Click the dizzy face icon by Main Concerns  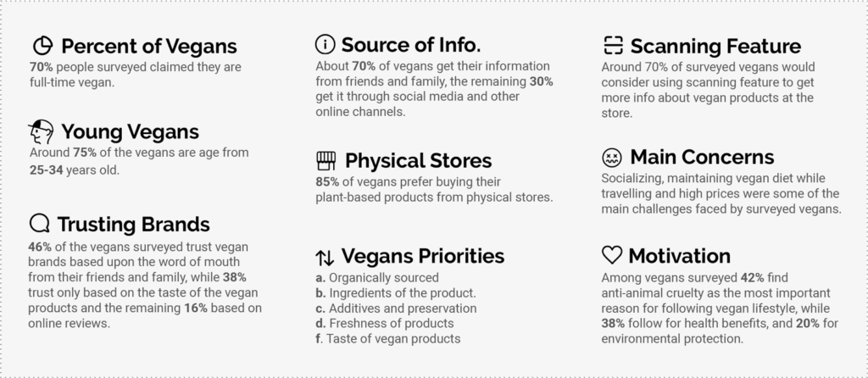[x=611, y=158]
